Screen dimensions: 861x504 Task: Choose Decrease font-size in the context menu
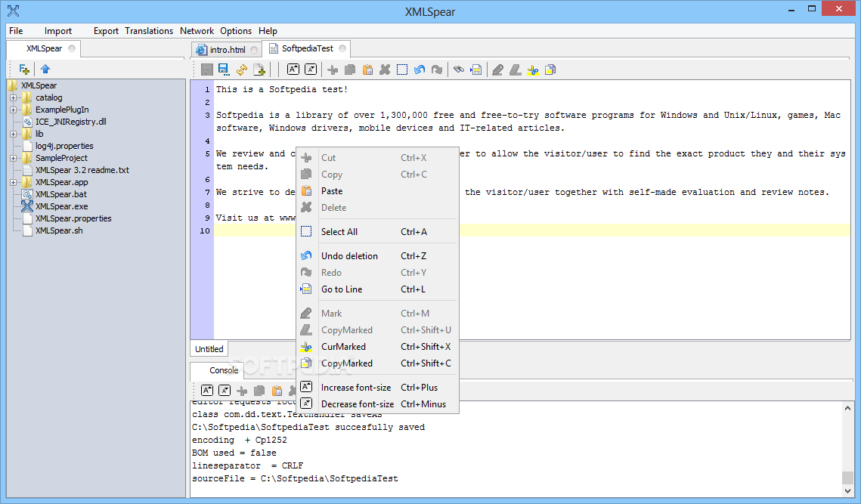pyautogui.click(x=377, y=404)
